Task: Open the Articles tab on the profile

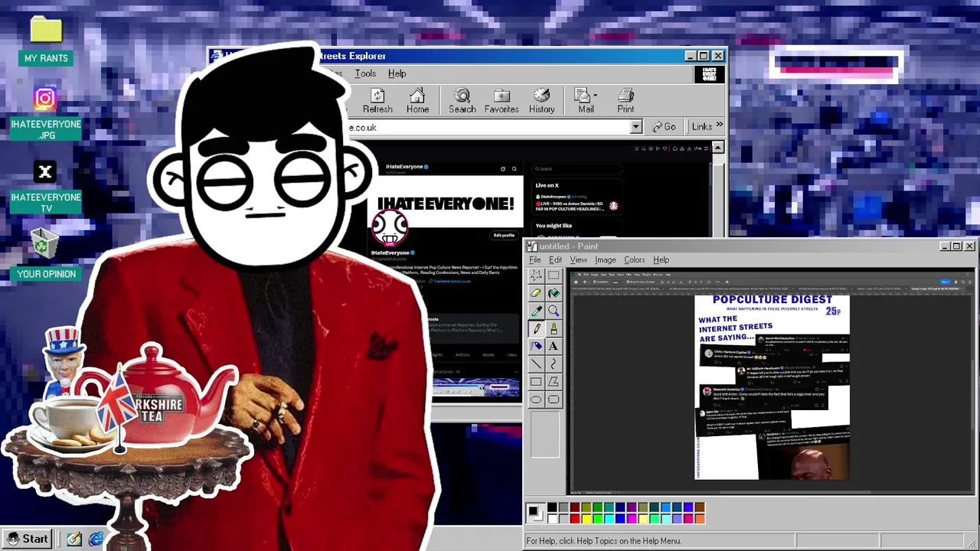Action: (462, 355)
